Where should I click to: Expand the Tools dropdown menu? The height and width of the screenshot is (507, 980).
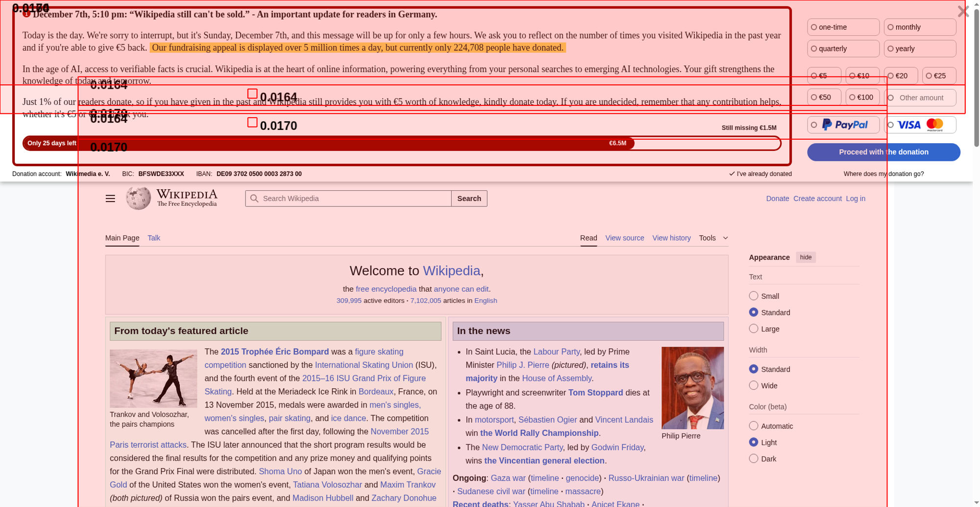click(713, 238)
